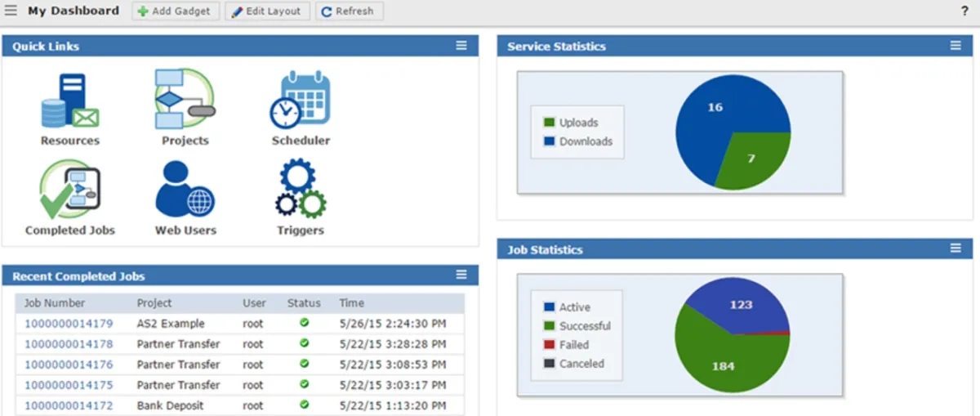
Task: Open the Quick Links gadget menu
Action: 461,46
